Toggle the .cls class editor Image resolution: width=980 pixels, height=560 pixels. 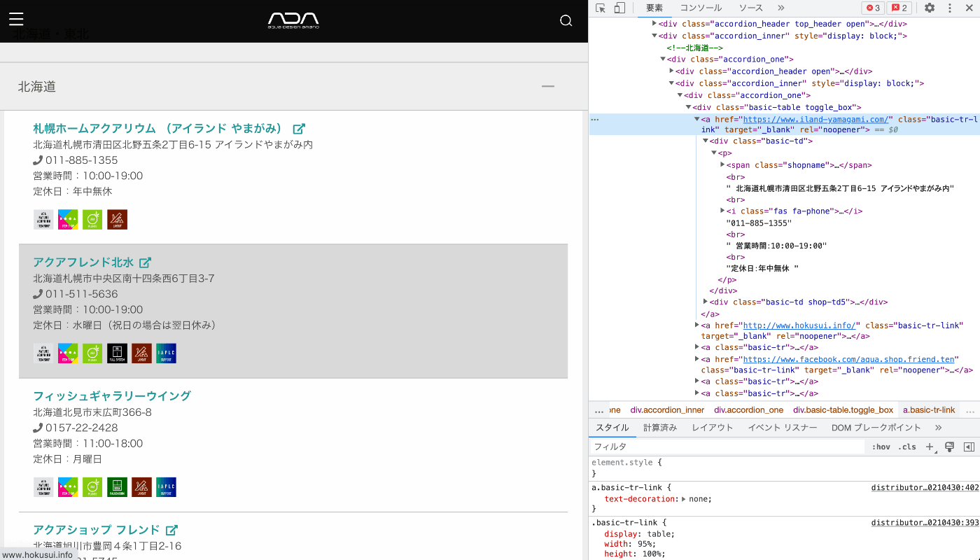click(x=908, y=447)
